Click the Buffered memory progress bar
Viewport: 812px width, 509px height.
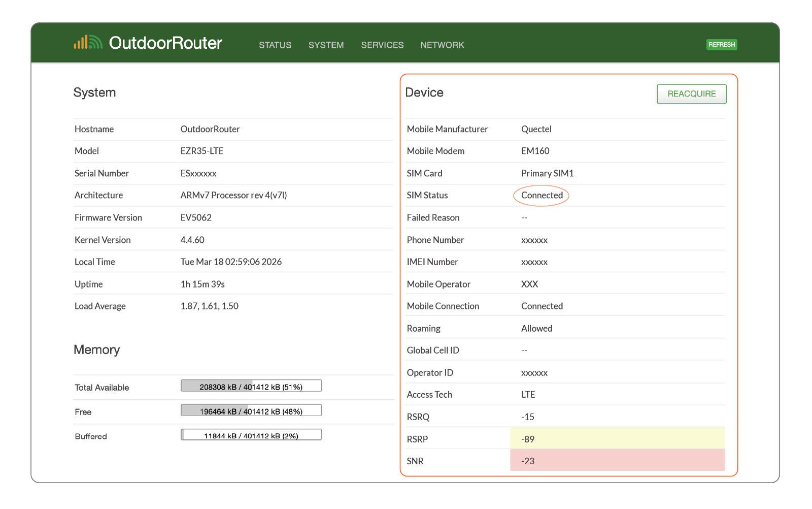pos(251,435)
